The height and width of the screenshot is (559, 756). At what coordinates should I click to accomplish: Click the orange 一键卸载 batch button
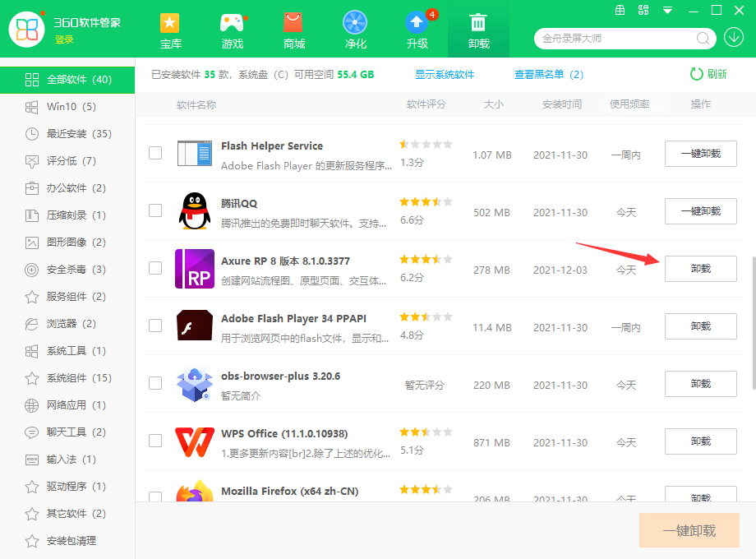click(x=689, y=530)
